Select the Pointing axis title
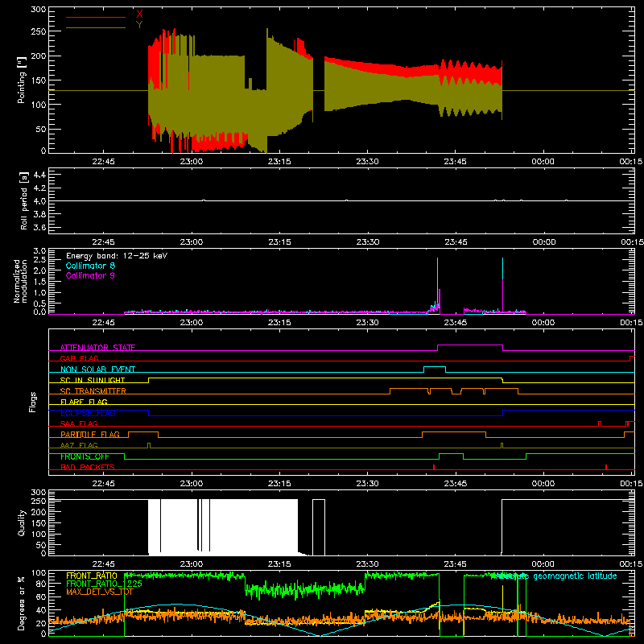644x644 pixels. (x=22, y=80)
